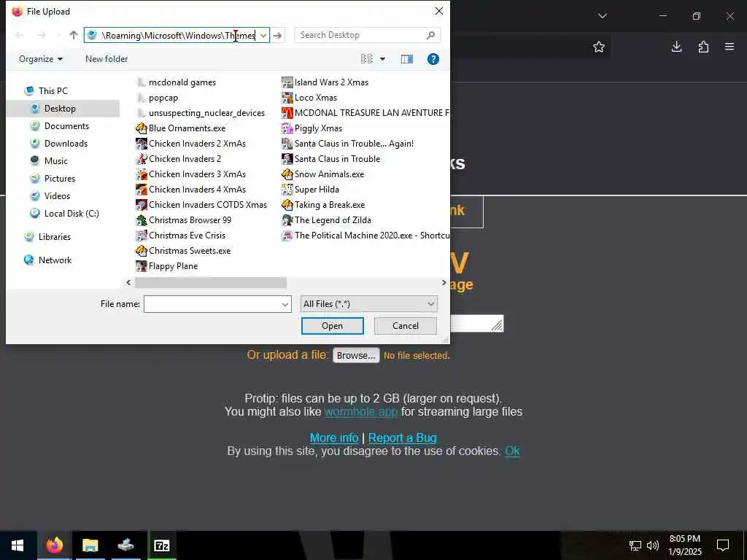This screenshot has width=747, height=560.
Task: Open Firefox extensions puzzle icon
Action: pyautogui.click(x=703, y=47)
